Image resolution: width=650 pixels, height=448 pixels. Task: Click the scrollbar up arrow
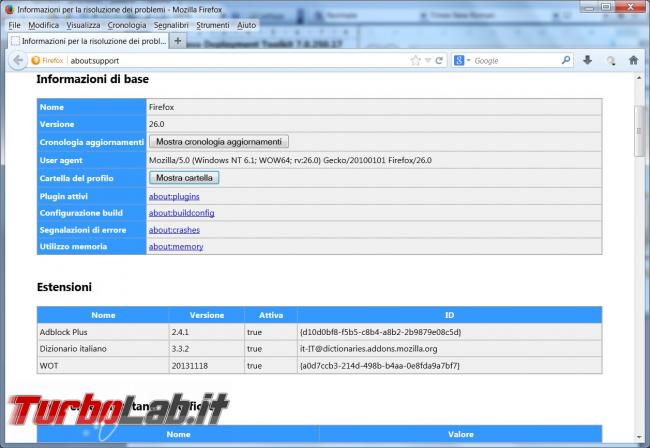tap(639, 78)
